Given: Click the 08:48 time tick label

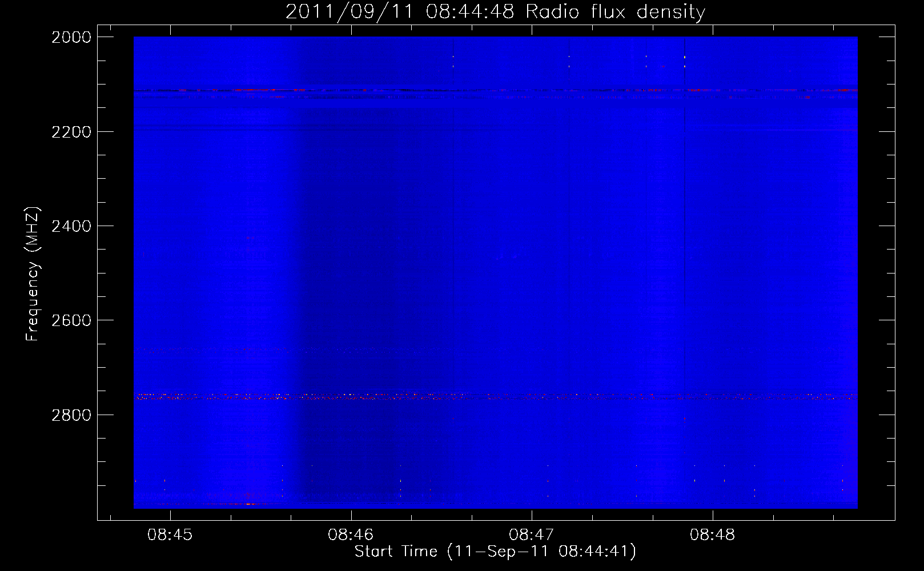Looking at the screenshot, I should coord(712,535).
